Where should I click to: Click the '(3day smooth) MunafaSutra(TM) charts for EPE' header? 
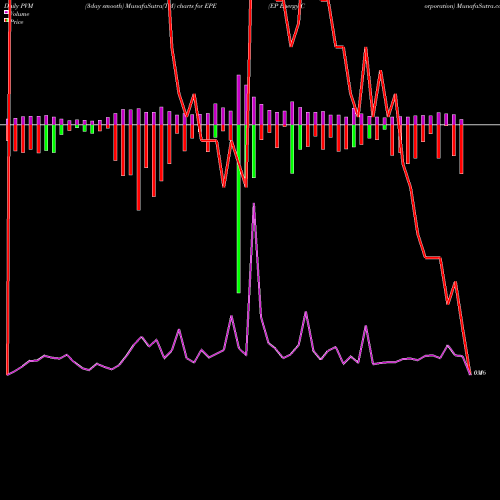click(x=151, y=6)
